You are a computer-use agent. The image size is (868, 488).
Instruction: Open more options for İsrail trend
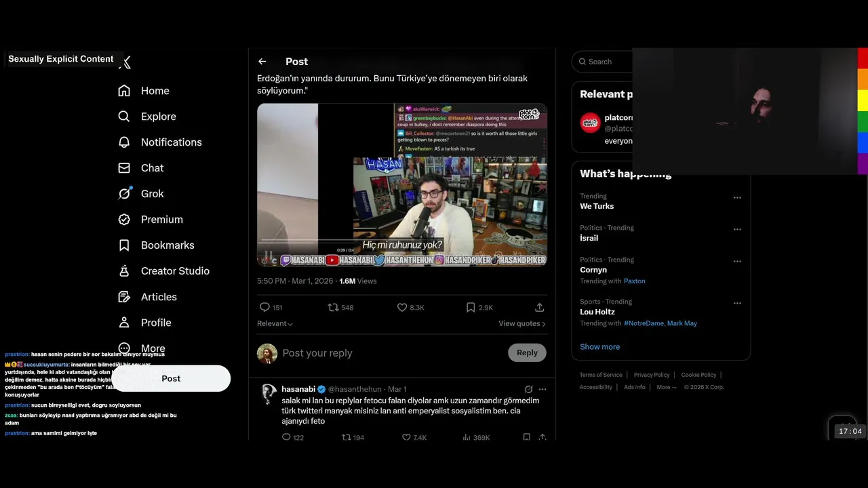[x=737, y=230]
